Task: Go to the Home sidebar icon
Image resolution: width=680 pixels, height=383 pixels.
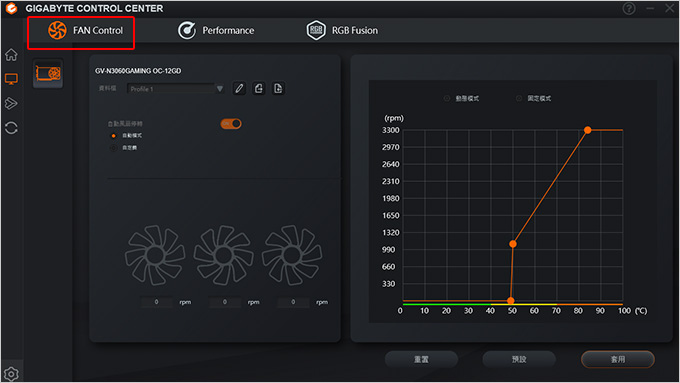Action: (x=11, y=55)
